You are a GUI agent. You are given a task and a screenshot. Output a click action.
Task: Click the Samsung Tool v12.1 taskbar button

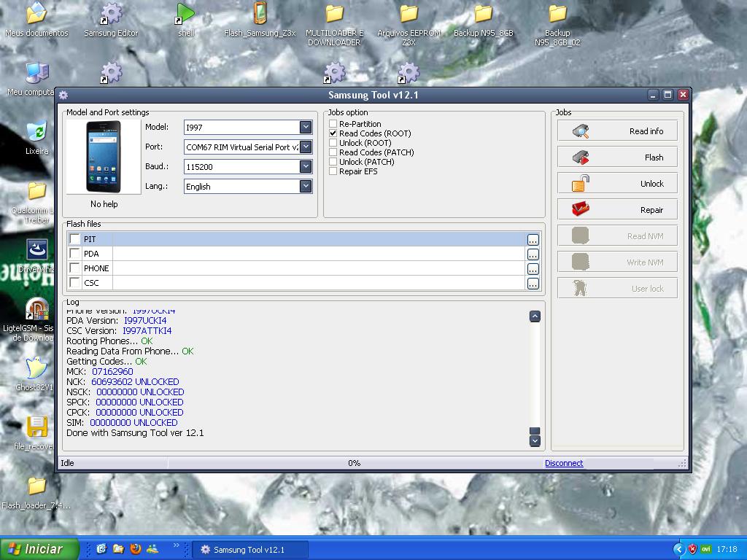click(x=251, y=550)
